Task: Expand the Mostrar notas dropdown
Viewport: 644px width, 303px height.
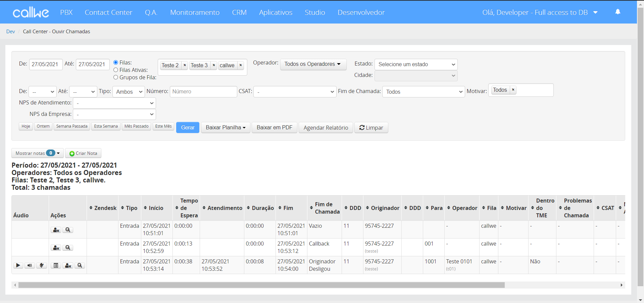Action: point(37,153)
